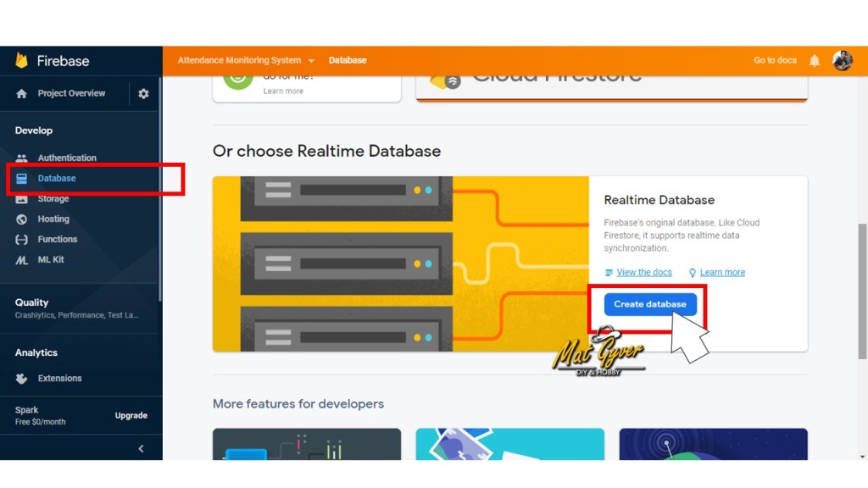Open Database in the Develop menu
This screenshot has height=488, width=868.
coord(57,179)
